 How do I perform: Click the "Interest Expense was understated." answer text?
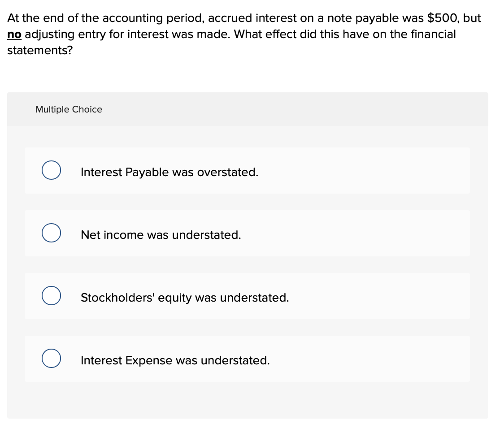[175, 360]
